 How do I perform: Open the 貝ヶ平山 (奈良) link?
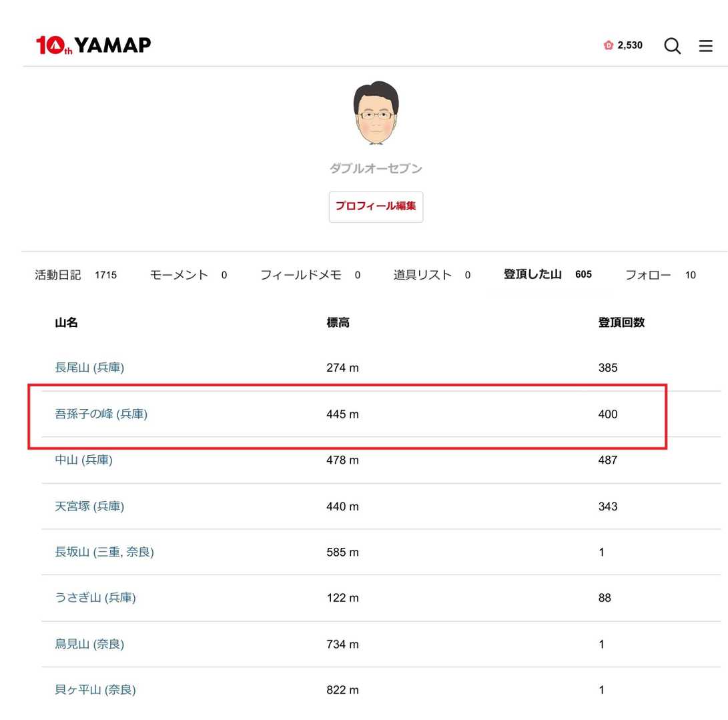point(95,690)
